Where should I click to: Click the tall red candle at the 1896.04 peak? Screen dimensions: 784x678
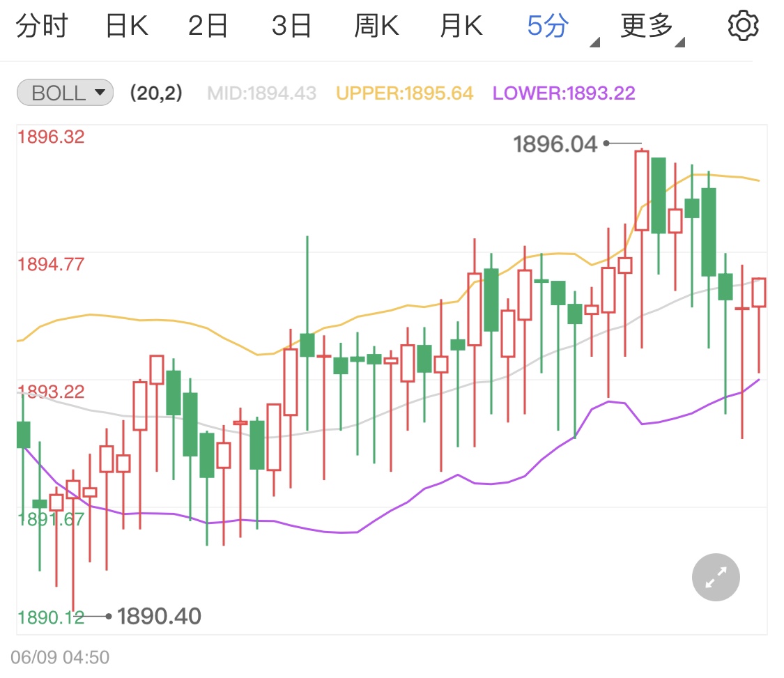(641, 190)
